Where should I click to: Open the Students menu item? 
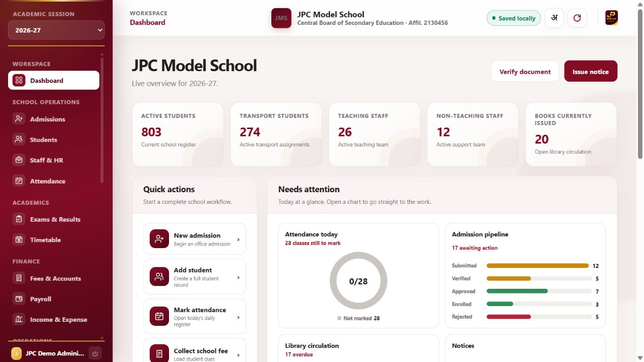coord(53,139)
